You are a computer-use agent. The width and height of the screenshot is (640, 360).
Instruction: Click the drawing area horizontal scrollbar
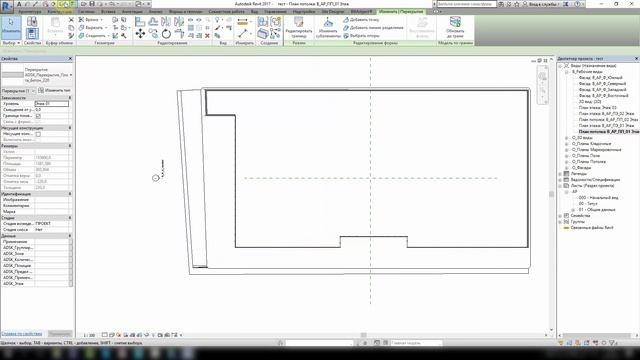point(363,335)
